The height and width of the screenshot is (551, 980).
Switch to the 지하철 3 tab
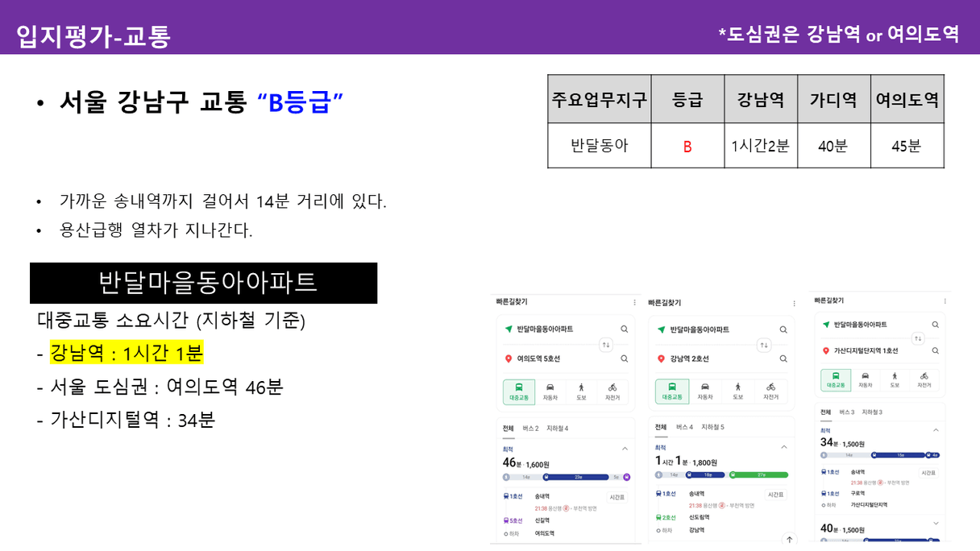(871, 412)
